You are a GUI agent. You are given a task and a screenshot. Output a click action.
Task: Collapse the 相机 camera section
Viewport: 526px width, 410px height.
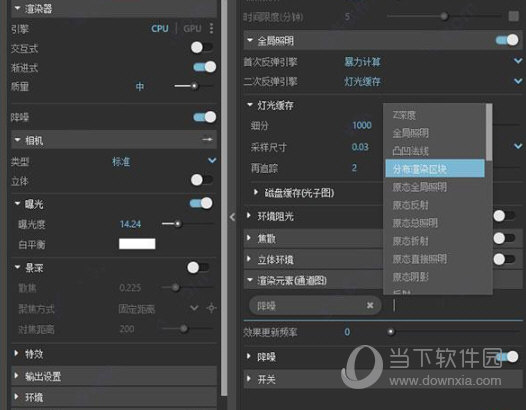(17, 140)
